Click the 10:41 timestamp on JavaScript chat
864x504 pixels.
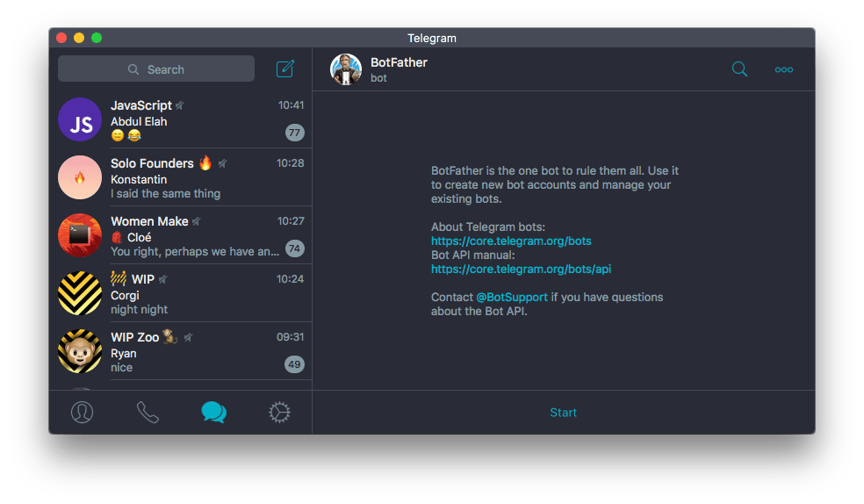pyautogui.click(x=291, y=104)
